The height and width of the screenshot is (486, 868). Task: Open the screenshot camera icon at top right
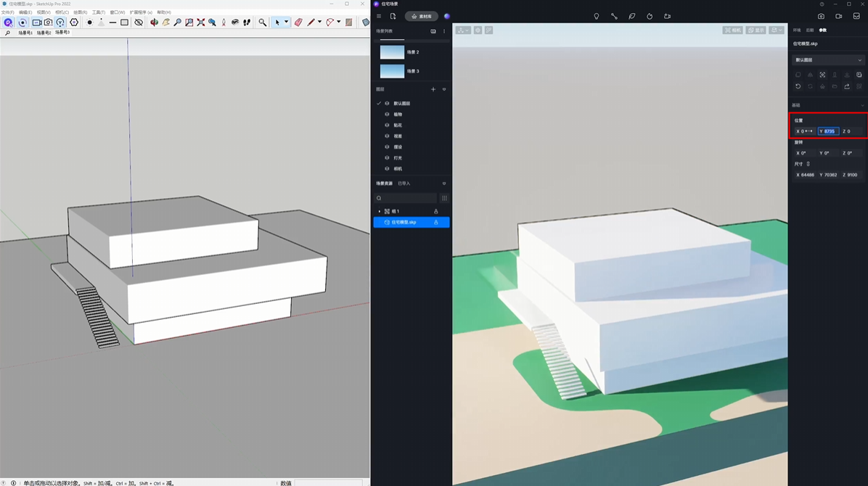(x=821, y=16)
